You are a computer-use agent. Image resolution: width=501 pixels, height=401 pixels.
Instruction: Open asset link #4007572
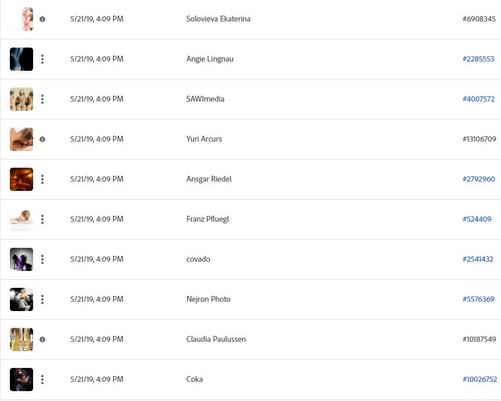click(479, 99)
